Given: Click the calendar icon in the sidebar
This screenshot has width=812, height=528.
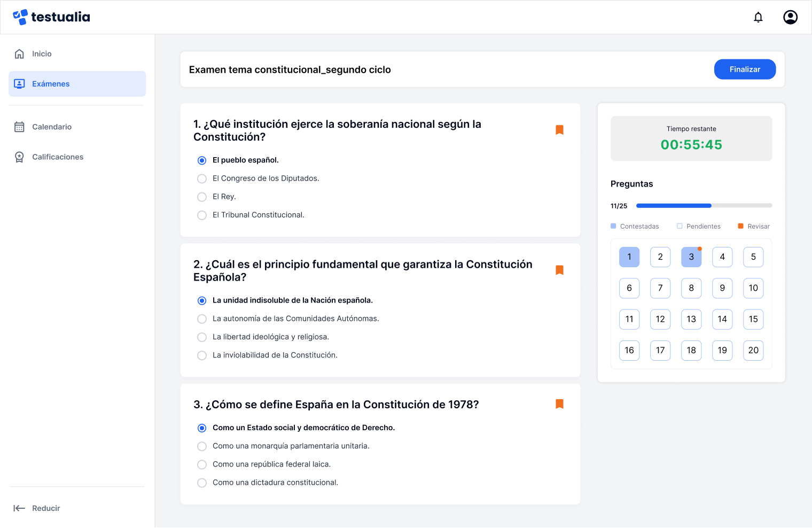Looking at the screenshot, I should [x=20, y=127].
